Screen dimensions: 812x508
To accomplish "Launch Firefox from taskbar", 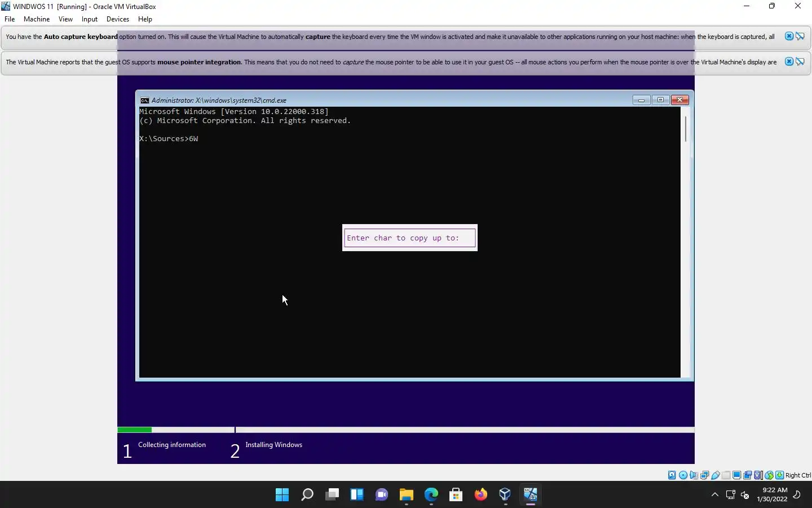I will (481, 495).
